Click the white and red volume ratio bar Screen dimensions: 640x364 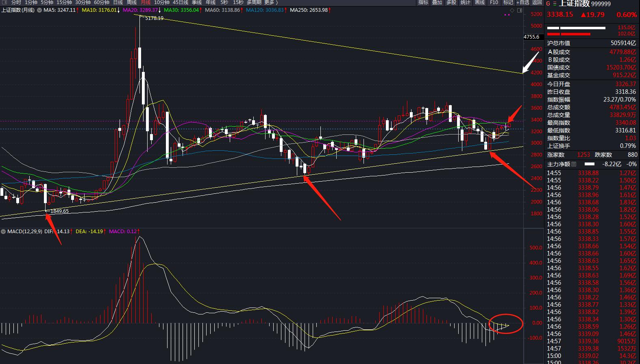[576, 31]
